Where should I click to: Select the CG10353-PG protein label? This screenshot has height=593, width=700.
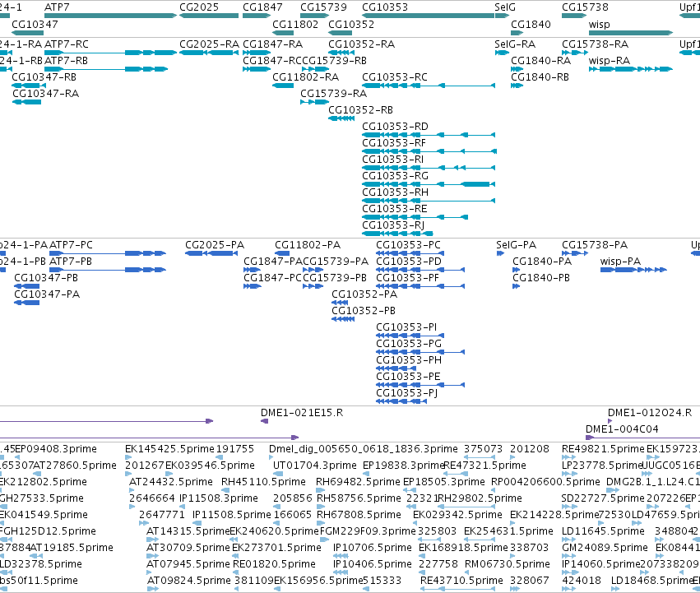[409, 344]
